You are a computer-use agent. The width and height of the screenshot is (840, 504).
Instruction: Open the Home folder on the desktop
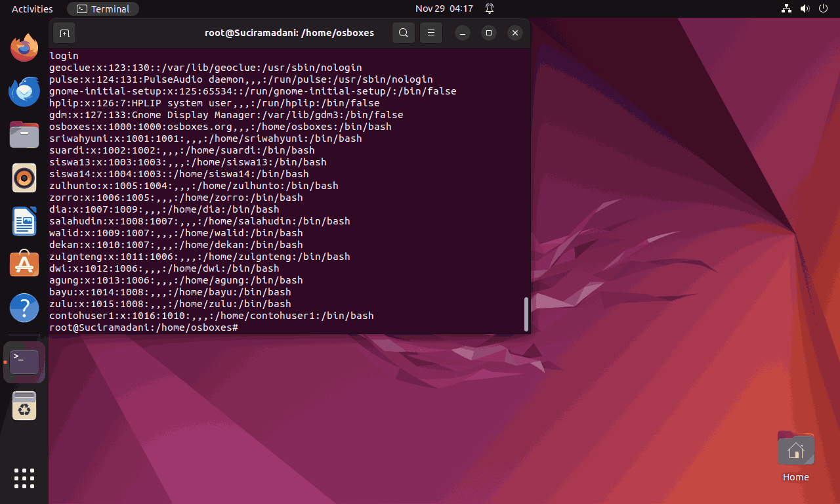tap(795, 456)
